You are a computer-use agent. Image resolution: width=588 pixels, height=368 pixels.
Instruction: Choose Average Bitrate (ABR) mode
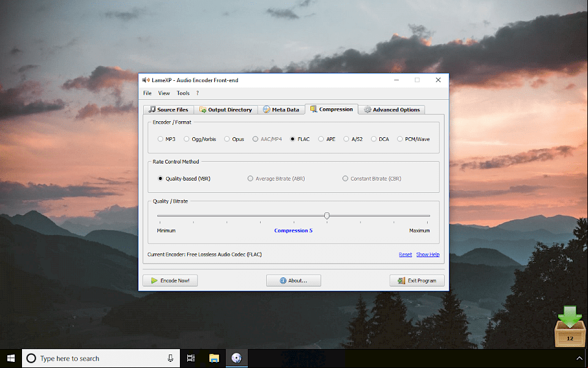pos(276,179)
